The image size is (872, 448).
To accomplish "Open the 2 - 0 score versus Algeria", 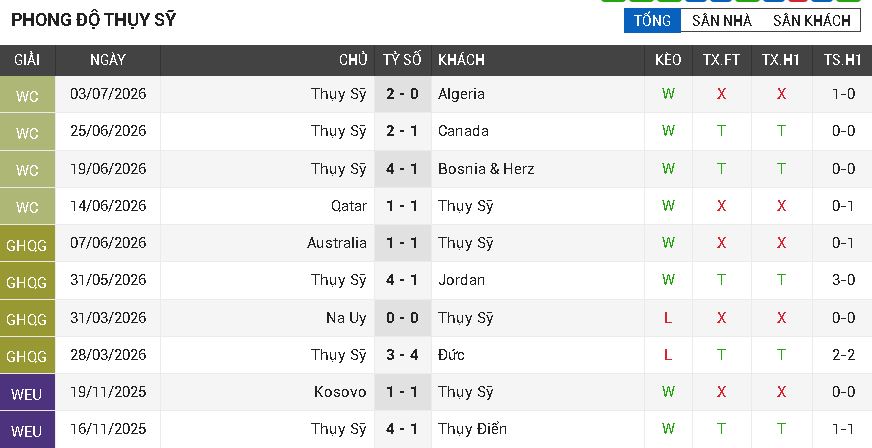I will (402, 94).
